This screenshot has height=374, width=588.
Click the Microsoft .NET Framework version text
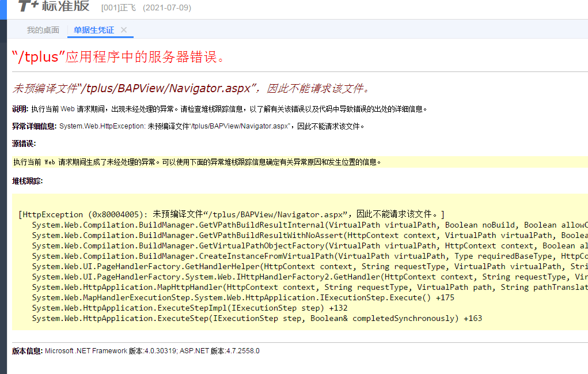click(x=152, y=351)
